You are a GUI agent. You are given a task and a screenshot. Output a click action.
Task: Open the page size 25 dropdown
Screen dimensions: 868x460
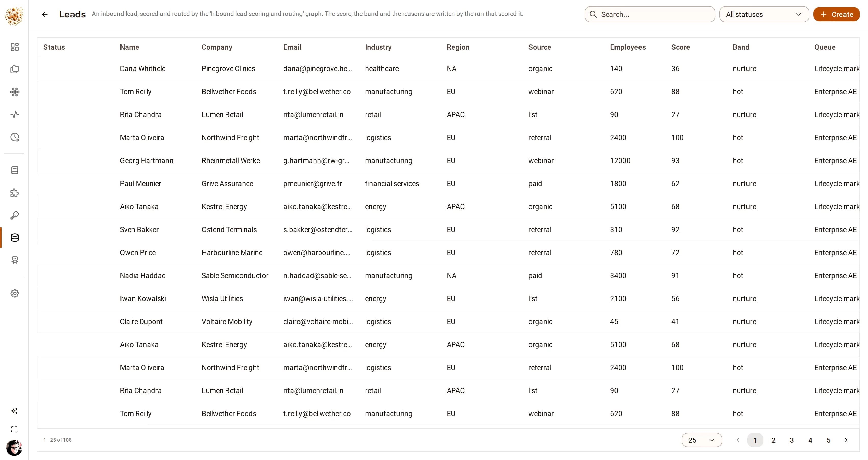click(702, 440)
